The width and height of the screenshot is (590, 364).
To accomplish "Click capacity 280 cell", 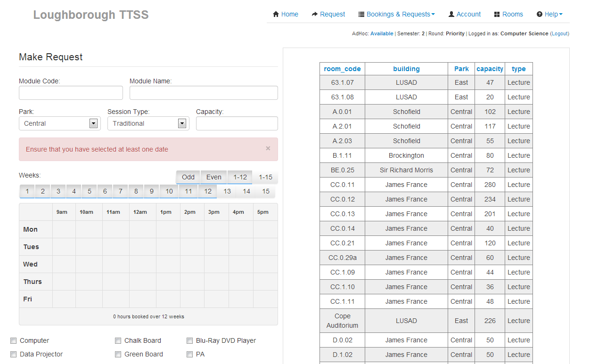I will click(490, 185).
